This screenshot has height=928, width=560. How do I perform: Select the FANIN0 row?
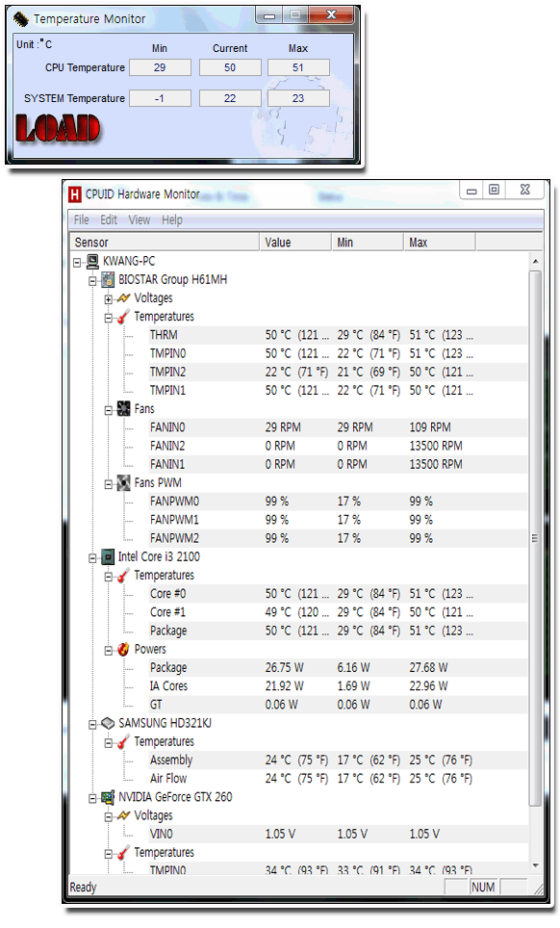[338, 427]
